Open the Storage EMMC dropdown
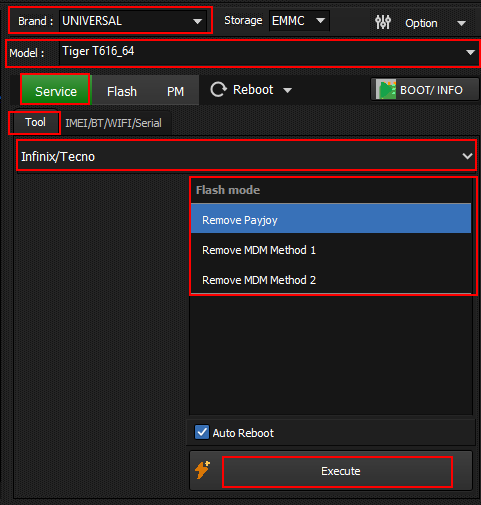This screenshot has width=481, height=505. 299,21
